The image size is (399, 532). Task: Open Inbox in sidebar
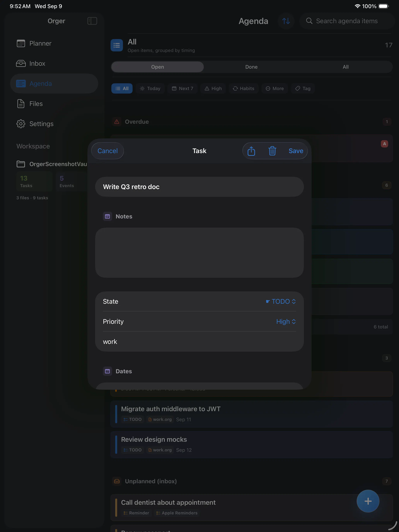[54, 63]
